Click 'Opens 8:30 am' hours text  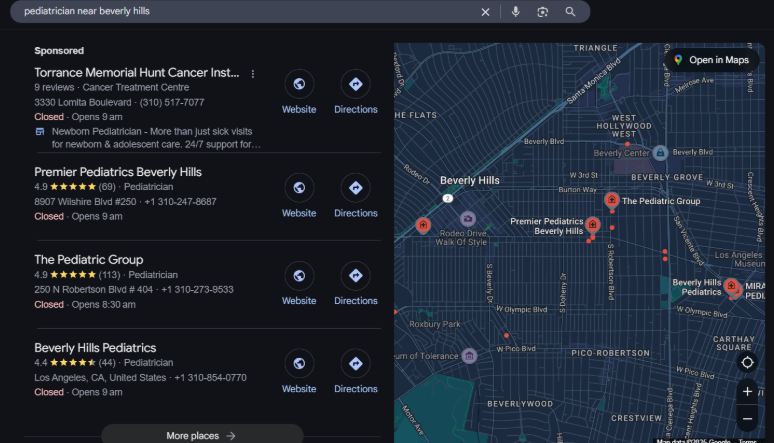coord(103,304)
